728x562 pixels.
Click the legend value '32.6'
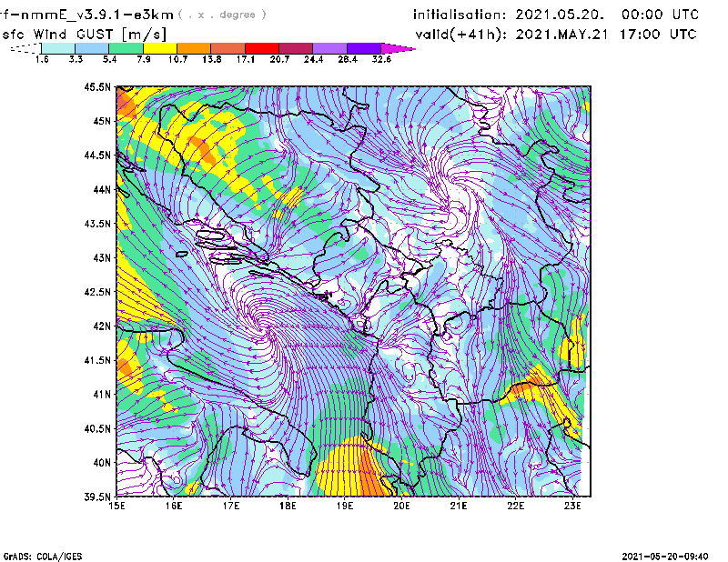click(x=381, y=59)
